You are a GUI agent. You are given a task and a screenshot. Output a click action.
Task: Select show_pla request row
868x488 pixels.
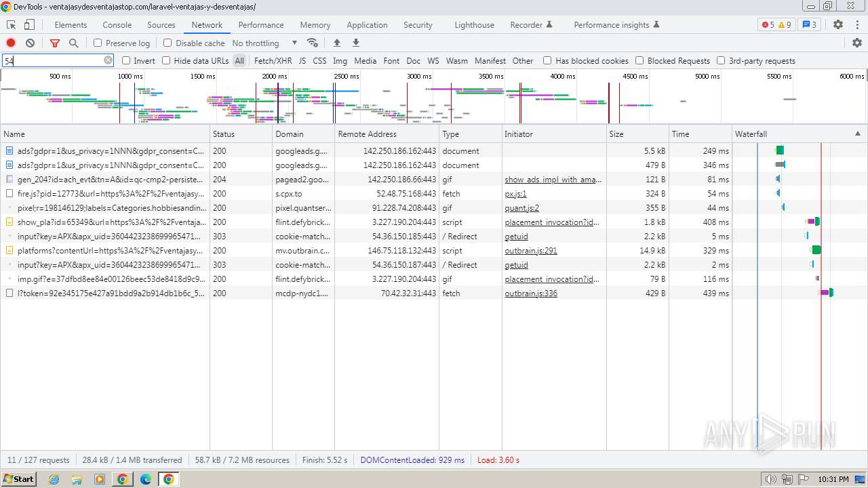(434, 222)
